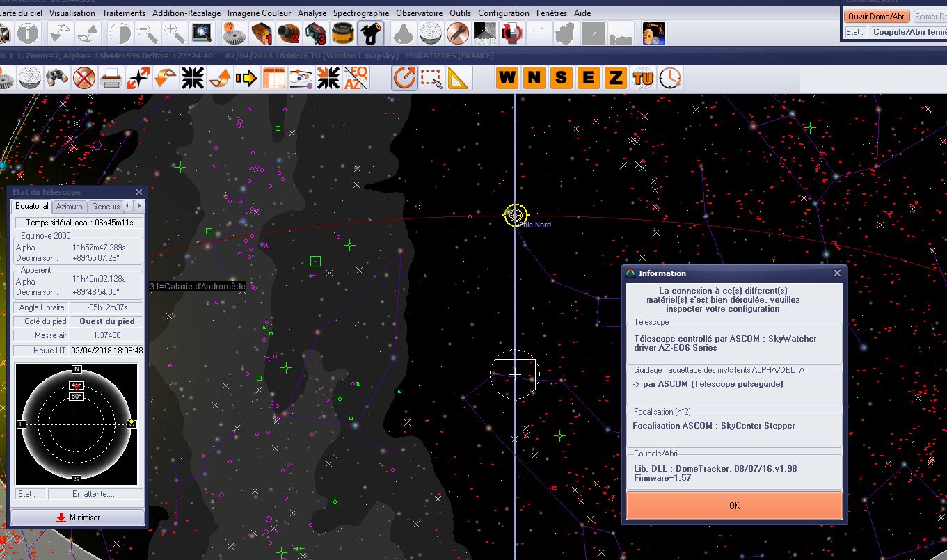Click the camera number 2 icon

288,33
